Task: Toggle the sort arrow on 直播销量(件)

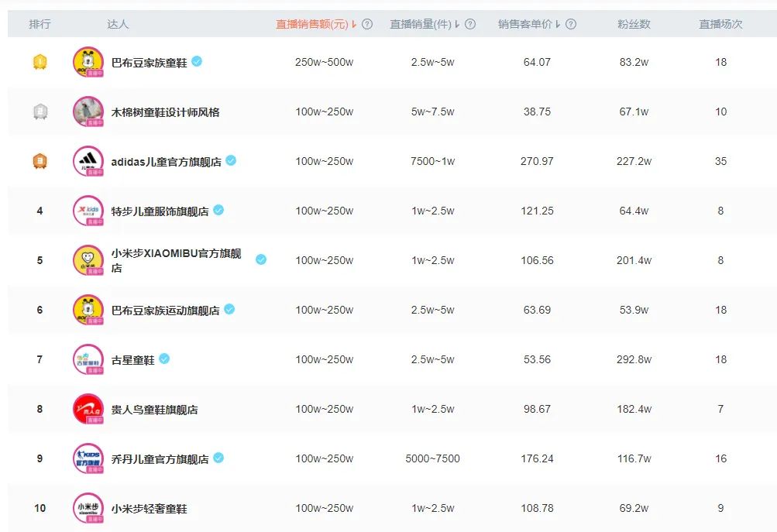Action: (456, 24)
